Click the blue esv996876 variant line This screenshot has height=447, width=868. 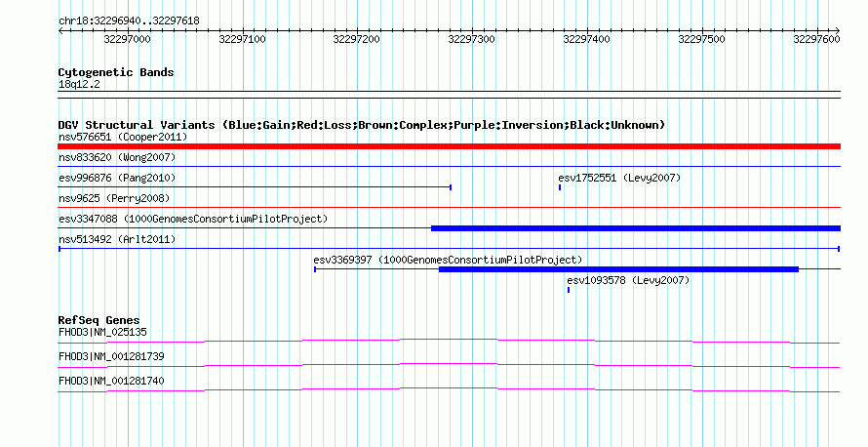(255, 187)
